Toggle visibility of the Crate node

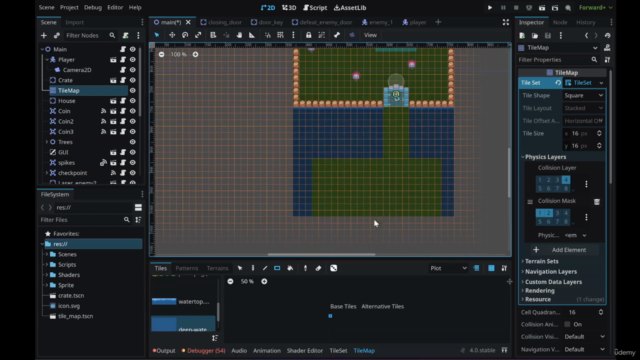[x=133, y=80]
